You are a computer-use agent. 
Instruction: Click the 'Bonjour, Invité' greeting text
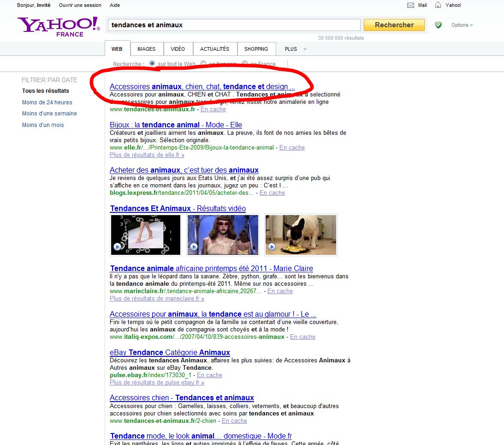34,5
